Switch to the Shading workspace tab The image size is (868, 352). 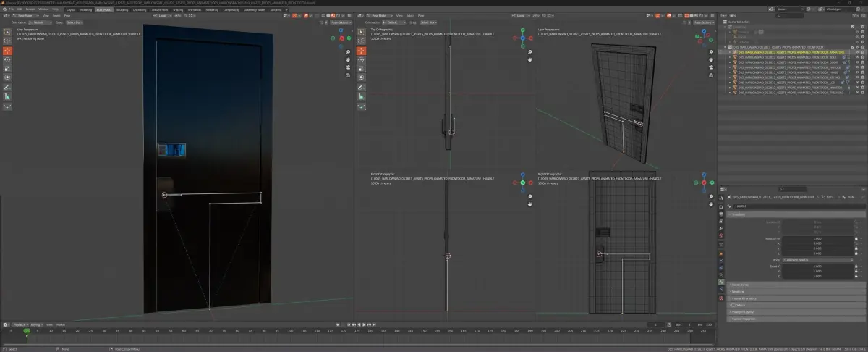tap(176, 9)
